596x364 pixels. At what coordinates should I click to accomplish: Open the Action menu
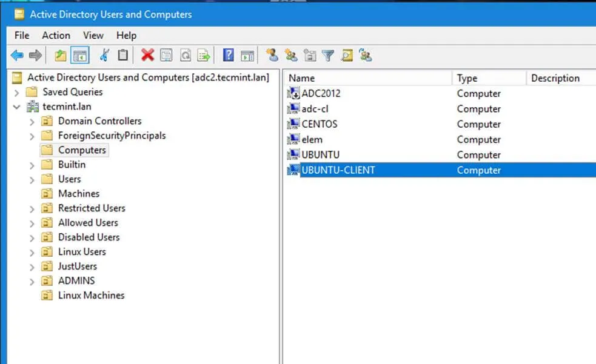coord(56,35)
